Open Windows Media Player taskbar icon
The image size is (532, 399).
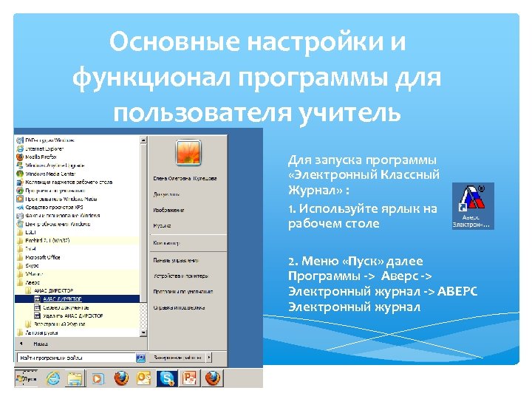click(x=98, y=378)
